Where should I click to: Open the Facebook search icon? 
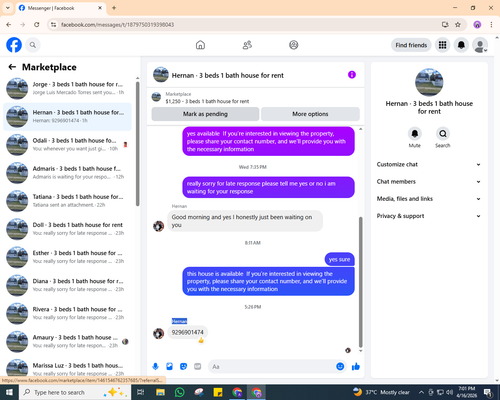33,45
